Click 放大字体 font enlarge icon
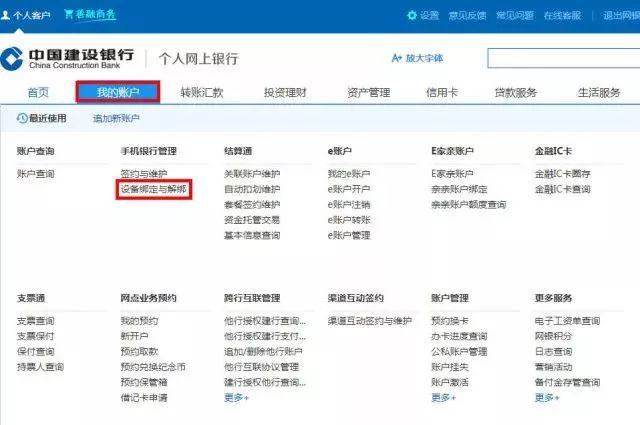 click(x=397, y=59)
